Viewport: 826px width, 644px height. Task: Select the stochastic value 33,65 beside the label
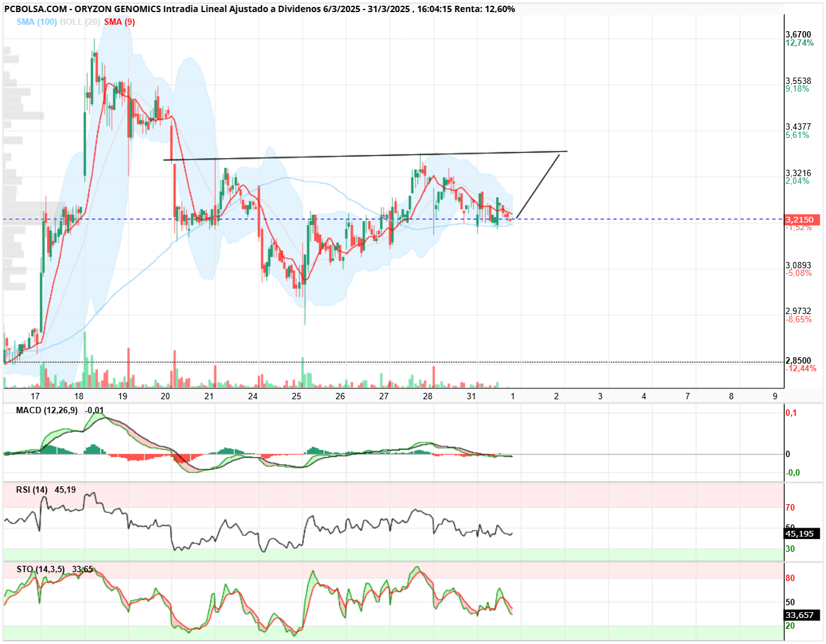pyautogui.click(x=83, y=569)
